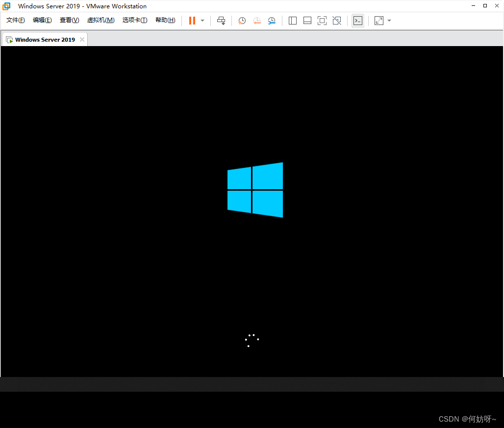
Task: Minimize the VMware Workstation window
Action: (x=473, y=6)
